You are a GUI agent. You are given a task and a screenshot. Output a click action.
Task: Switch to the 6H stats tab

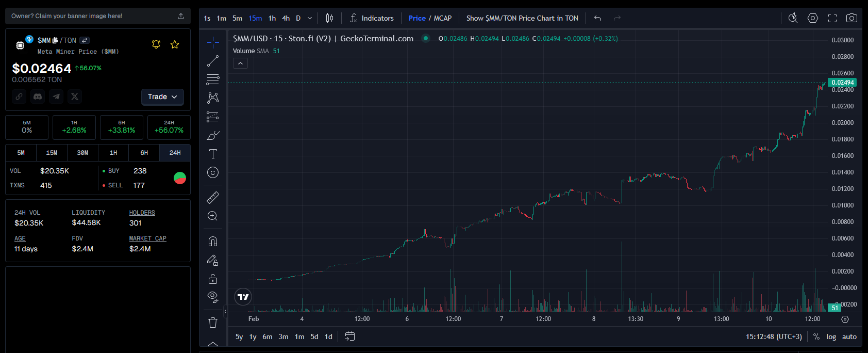pos(144,153)
